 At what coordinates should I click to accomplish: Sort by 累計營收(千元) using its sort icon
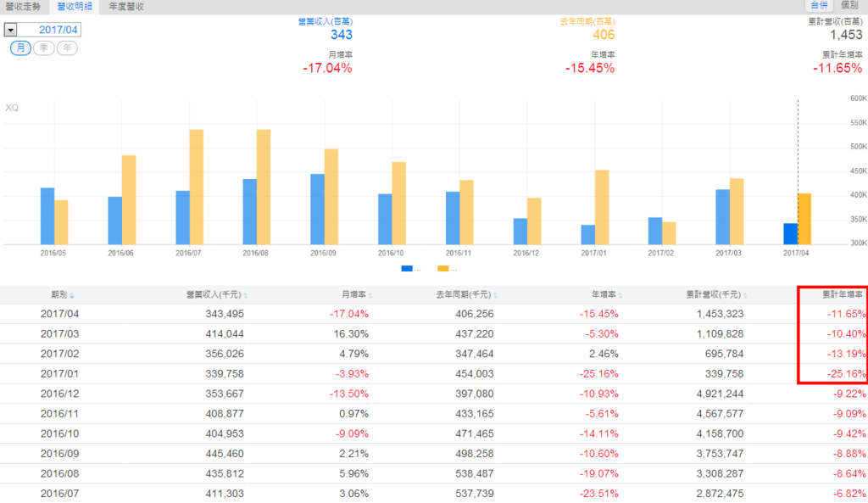(745, 296)
